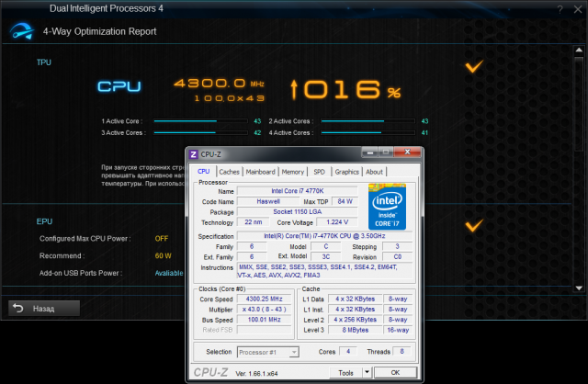This screenshot has width=588, height=384.
Task: Click the Multiplier value x 43.0
Action: [264, 309]
